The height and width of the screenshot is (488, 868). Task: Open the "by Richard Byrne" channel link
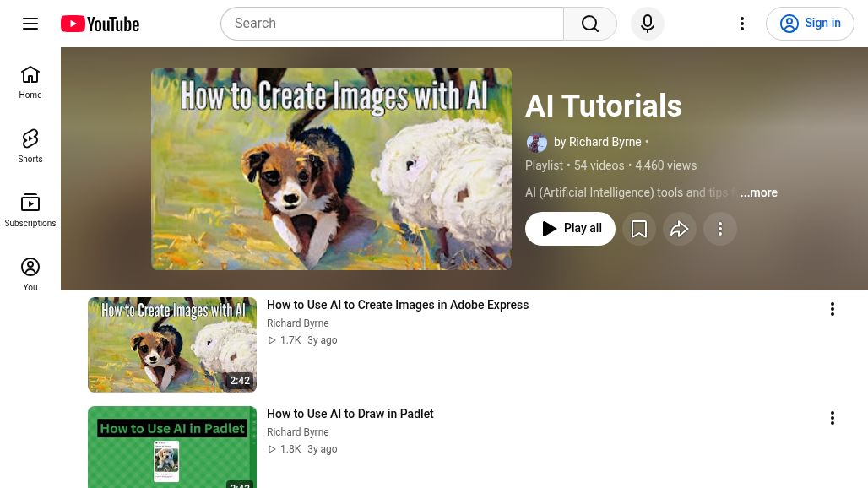[x=597, y=142]
